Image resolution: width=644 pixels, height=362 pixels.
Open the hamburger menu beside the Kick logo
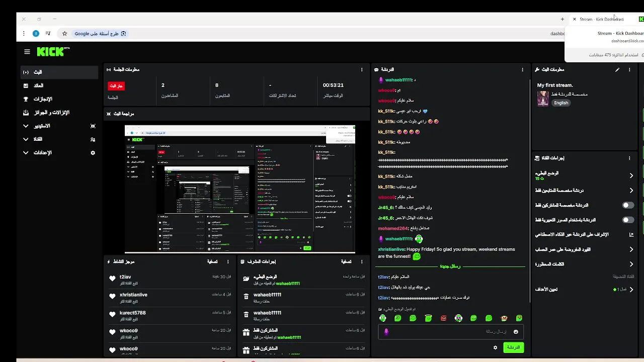pyautogui.click(x=27, y=51)
